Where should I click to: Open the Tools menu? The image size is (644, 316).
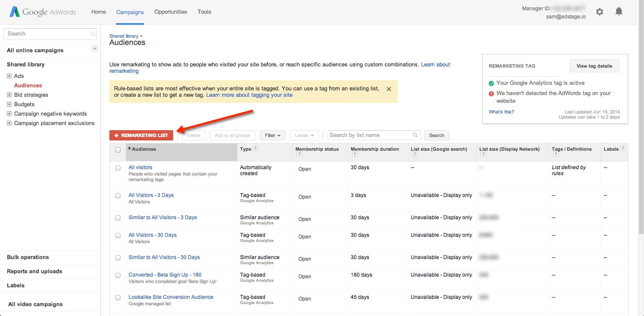[x=204, y=12]
